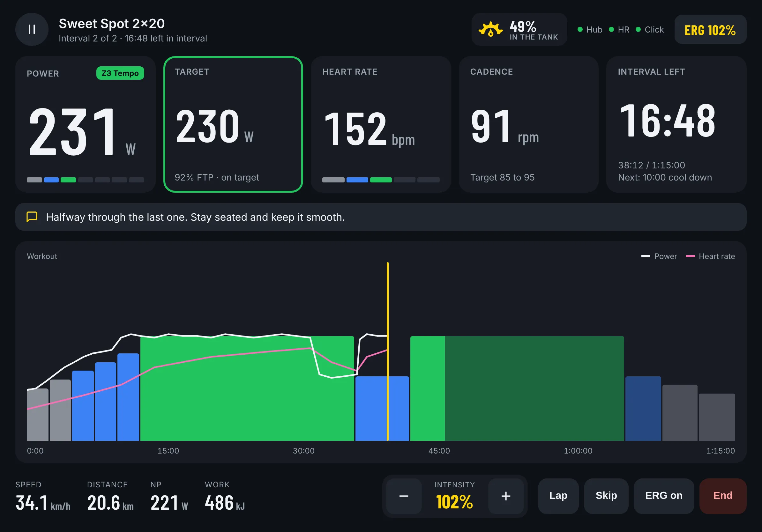The height and width of the screenshot is (532, 762).
Task: Click the NP 221 W stat
Action: point(169,497)
